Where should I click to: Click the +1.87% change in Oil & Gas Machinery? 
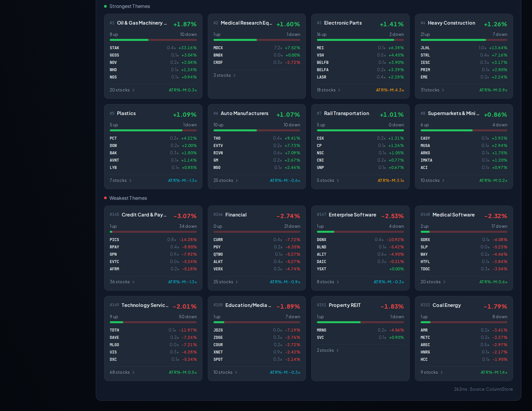tap(185, 24)
